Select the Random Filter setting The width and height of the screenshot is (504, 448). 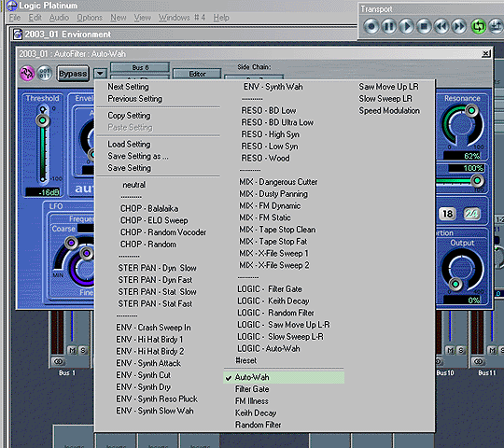[259, 425]
